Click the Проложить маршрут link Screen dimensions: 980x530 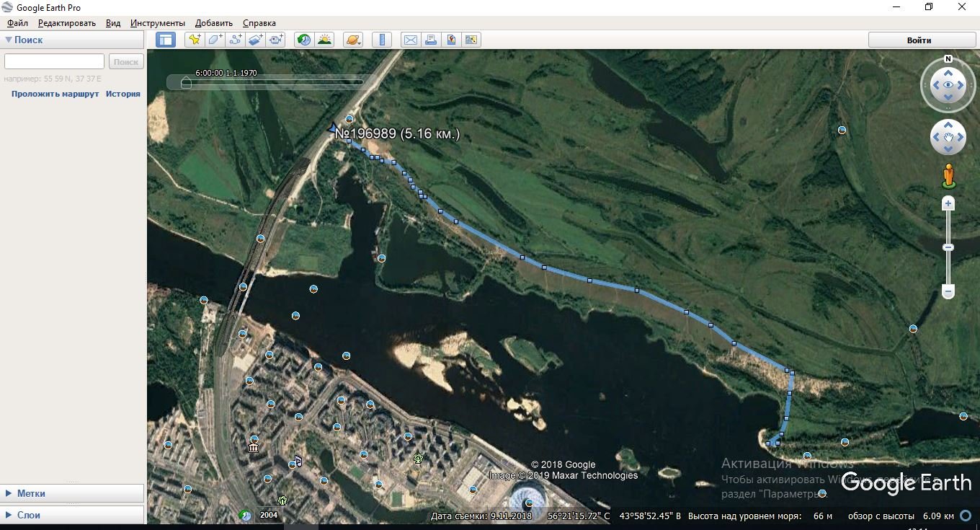click(55, 94)
